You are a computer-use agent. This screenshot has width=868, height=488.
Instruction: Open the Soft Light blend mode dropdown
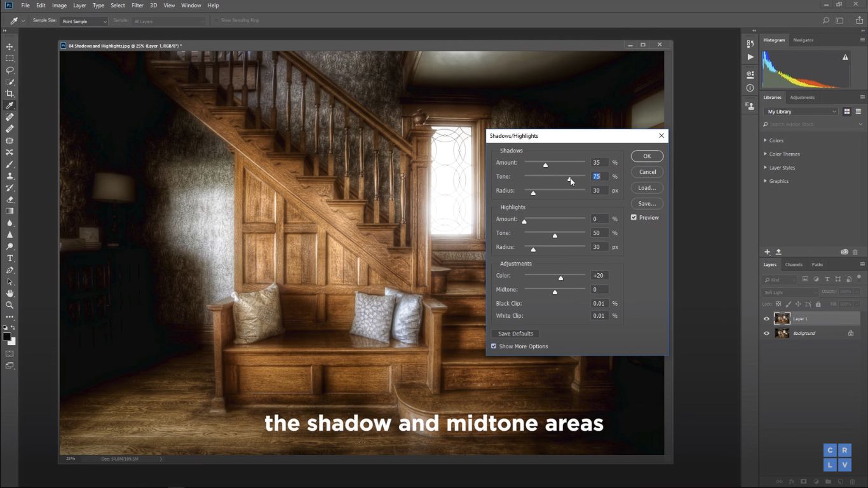pos(790,292)
